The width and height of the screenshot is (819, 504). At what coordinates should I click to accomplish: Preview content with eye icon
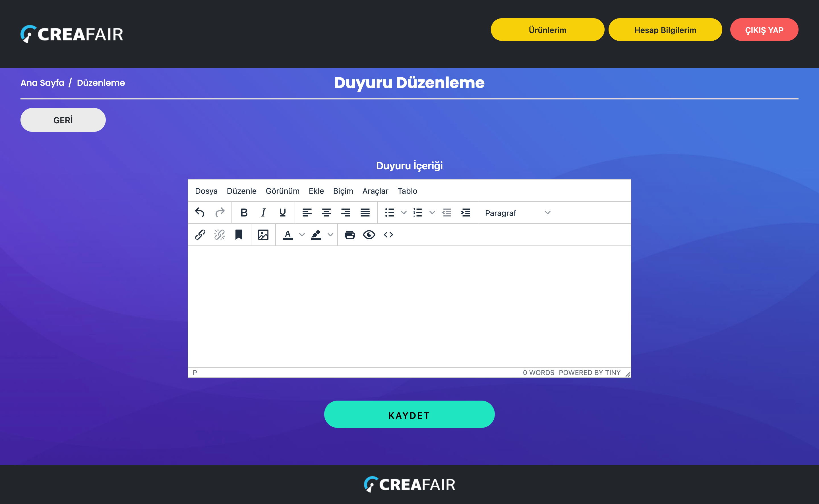point(369,235)
